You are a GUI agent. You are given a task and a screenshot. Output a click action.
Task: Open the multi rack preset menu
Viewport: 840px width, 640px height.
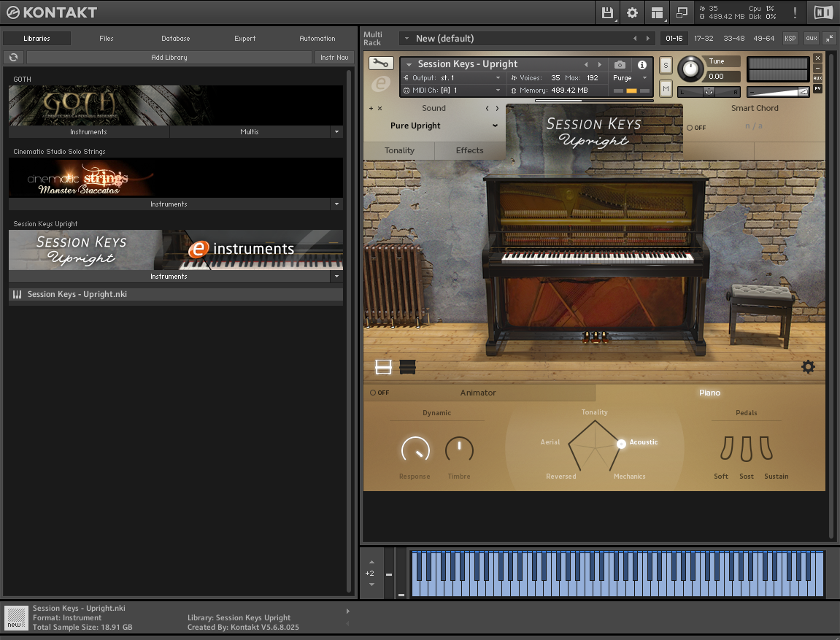tap(406, 39)
